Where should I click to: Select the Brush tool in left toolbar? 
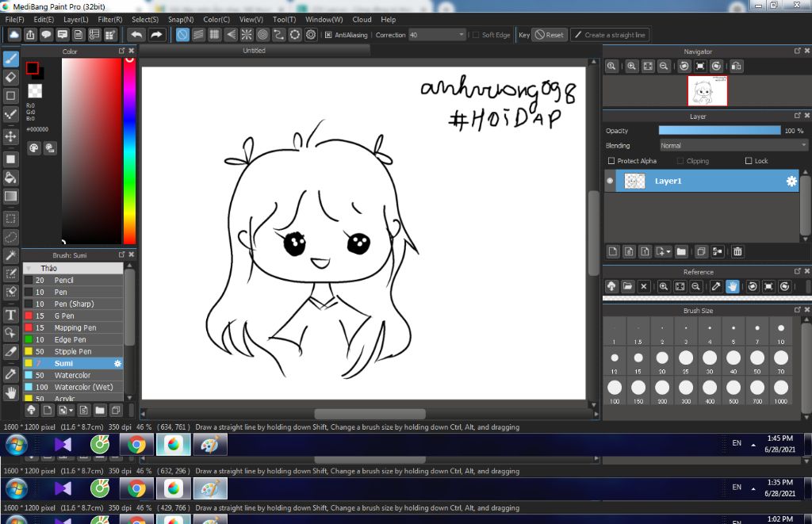(x=11, y=59)
